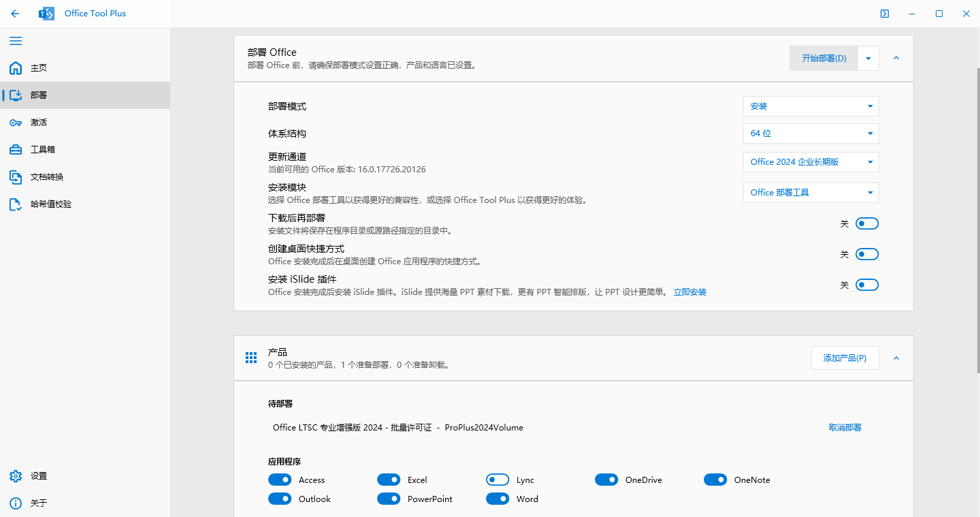This screenshot has height=517, width=980.
Task: Toggle OneDrive application off
Action: pos(606,480)
